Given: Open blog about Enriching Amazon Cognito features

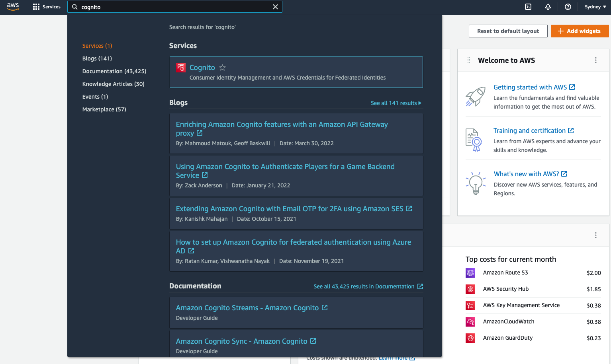Looking at the screenshot, I should (282, 129).
